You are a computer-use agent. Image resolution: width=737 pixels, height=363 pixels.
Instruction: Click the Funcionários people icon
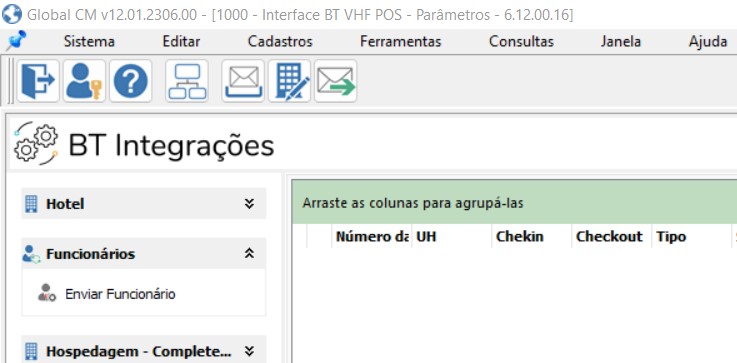pos(31,254)
